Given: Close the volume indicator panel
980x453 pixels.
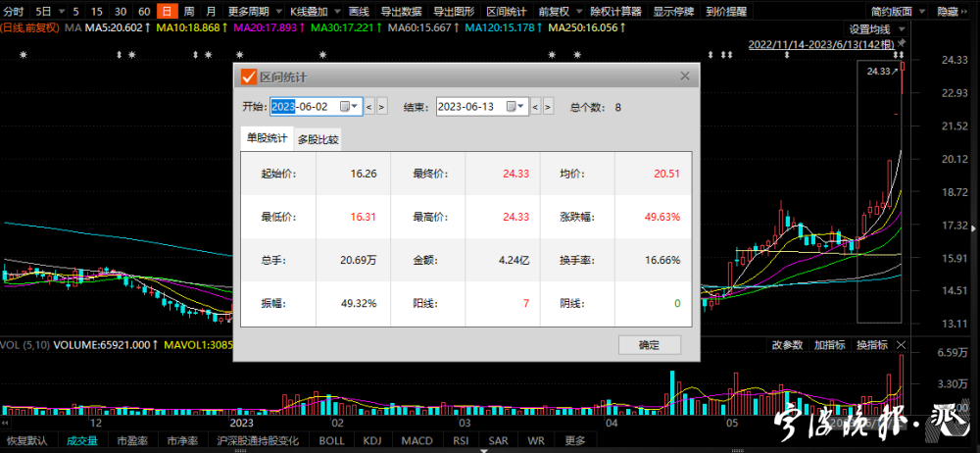Looking at the screenshot, I should [903, 345].
